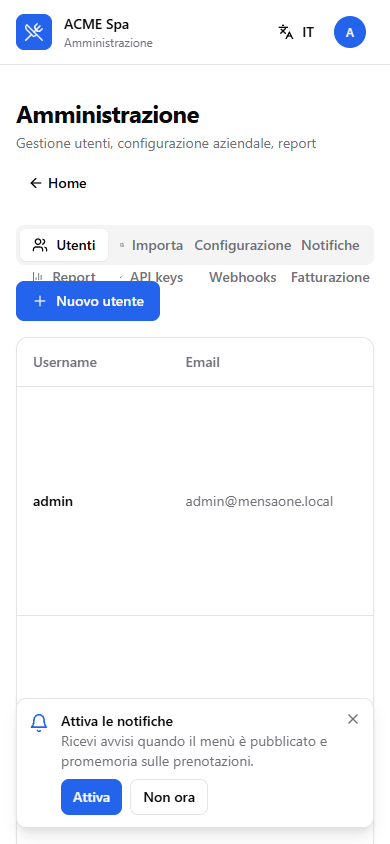Select the Notifiche tab

click(330, 245)
